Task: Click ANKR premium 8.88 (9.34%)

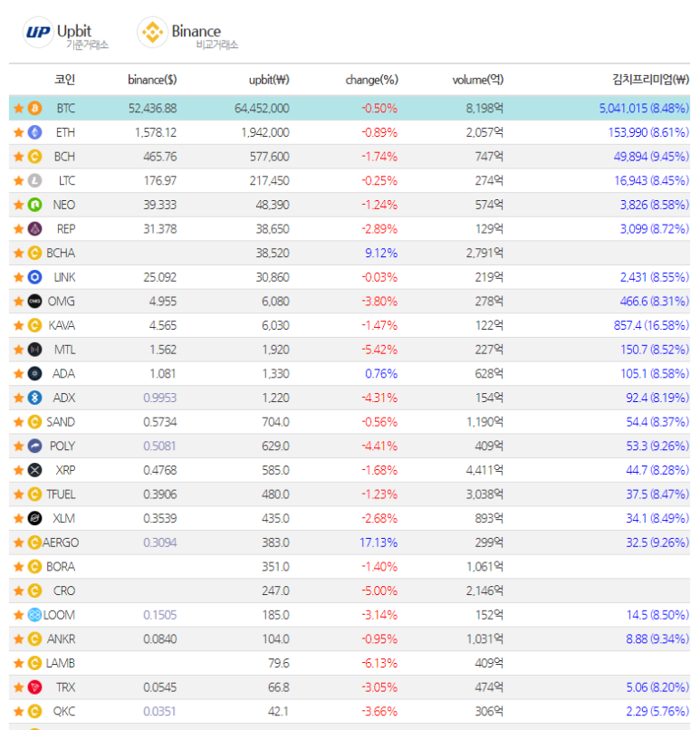Action: coord(657,639)
